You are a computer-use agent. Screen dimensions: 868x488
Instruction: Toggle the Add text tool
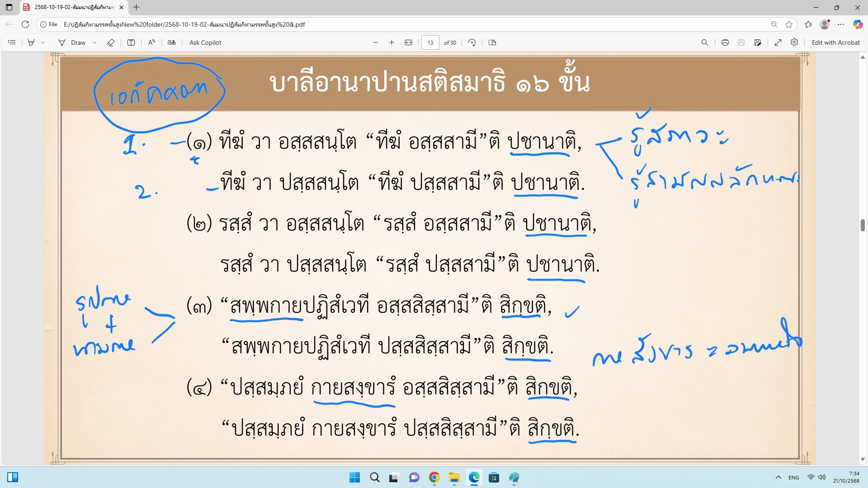coord(131,42)
